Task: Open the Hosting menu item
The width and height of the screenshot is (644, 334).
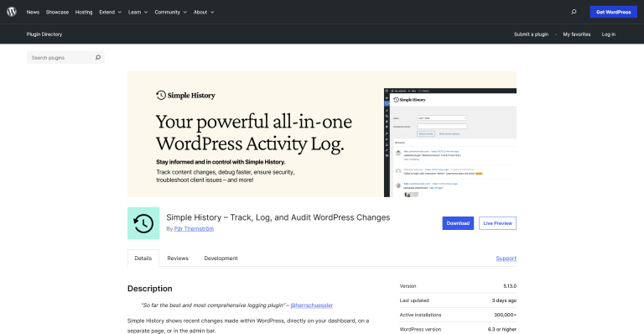Action: click(x=84, y=13)
